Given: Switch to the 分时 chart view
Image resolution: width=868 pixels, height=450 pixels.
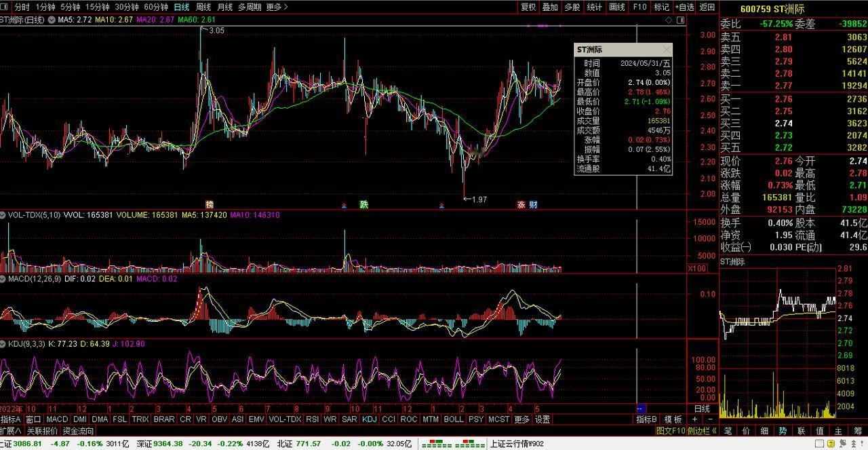Looking at the screenshot, I should [x=22, y=7].
